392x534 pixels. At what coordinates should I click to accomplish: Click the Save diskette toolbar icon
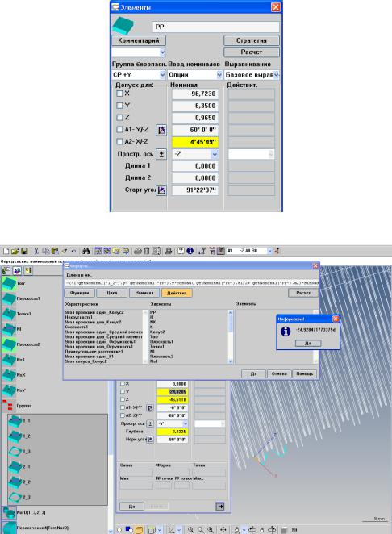24,251
